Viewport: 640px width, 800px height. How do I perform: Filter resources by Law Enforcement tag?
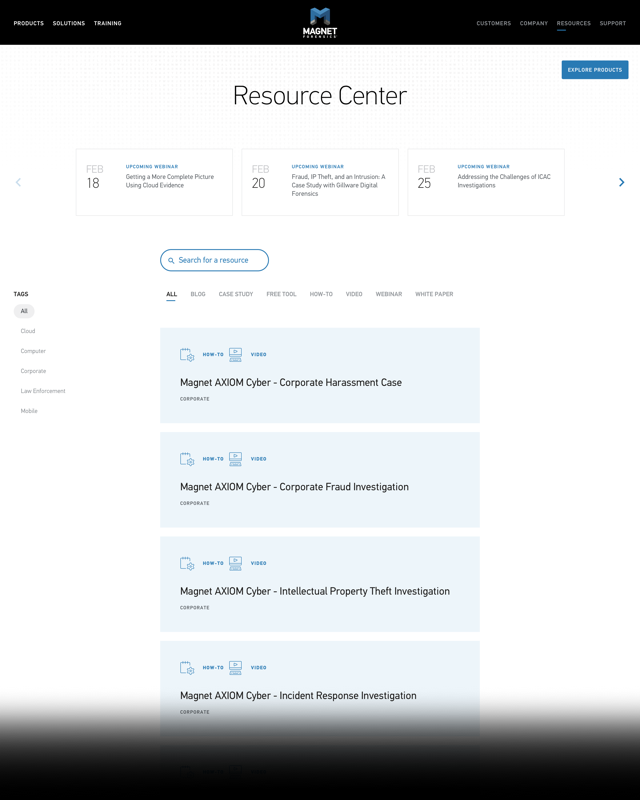pos(43,391)
